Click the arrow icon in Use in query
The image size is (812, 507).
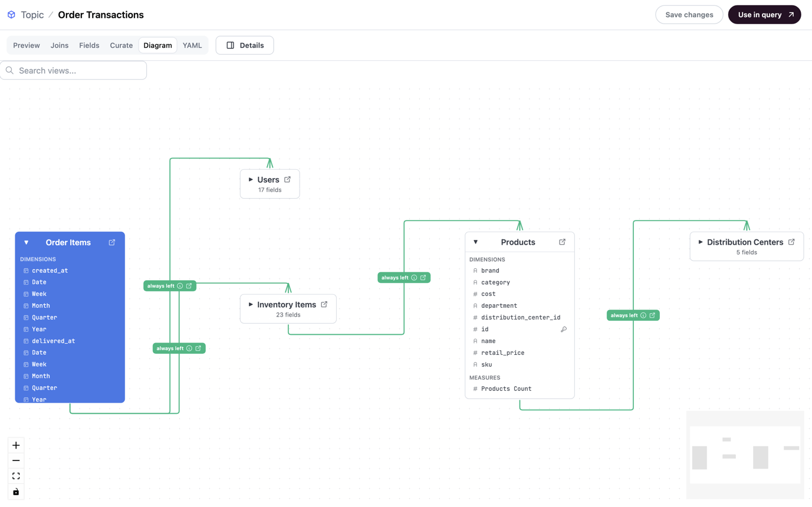(791, 15)
